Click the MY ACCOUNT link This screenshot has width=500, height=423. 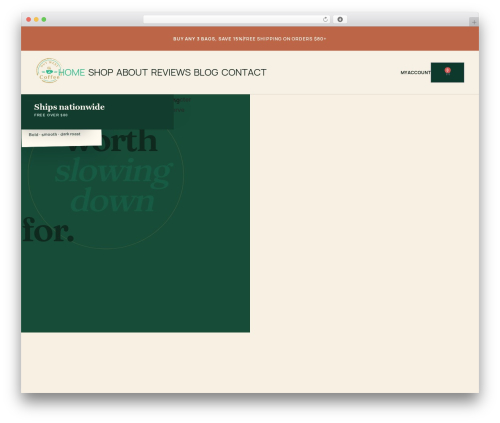coord(415,72)
